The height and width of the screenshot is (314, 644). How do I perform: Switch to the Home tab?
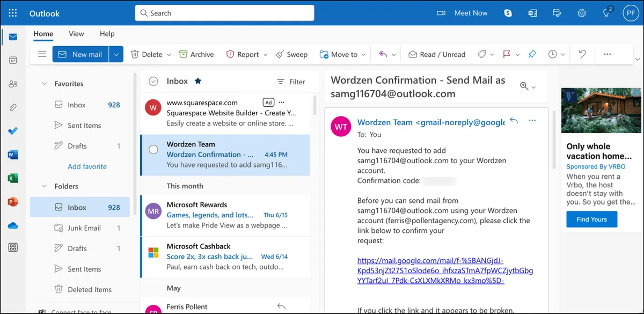tap(43, 34)
